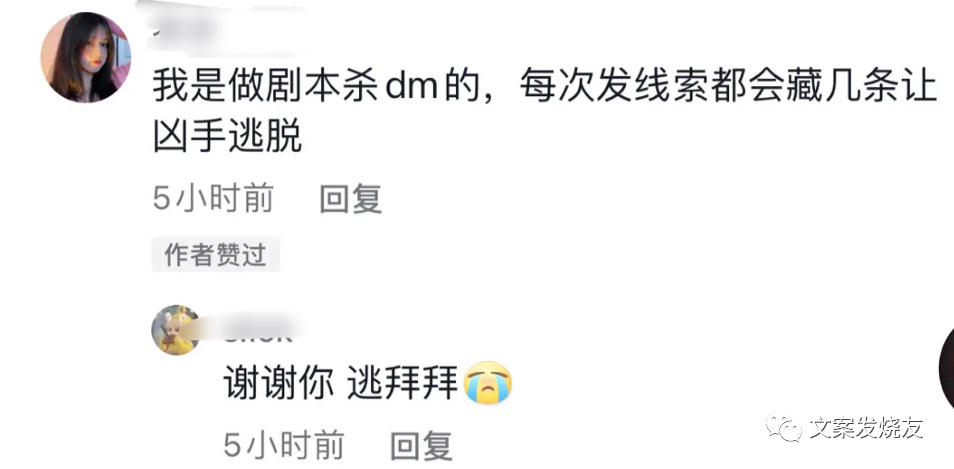The width and height of the screenshot is (954, 469).
Task: Tap the 凶手逃脱 line of the comment
Action: [x=228, y=138]
